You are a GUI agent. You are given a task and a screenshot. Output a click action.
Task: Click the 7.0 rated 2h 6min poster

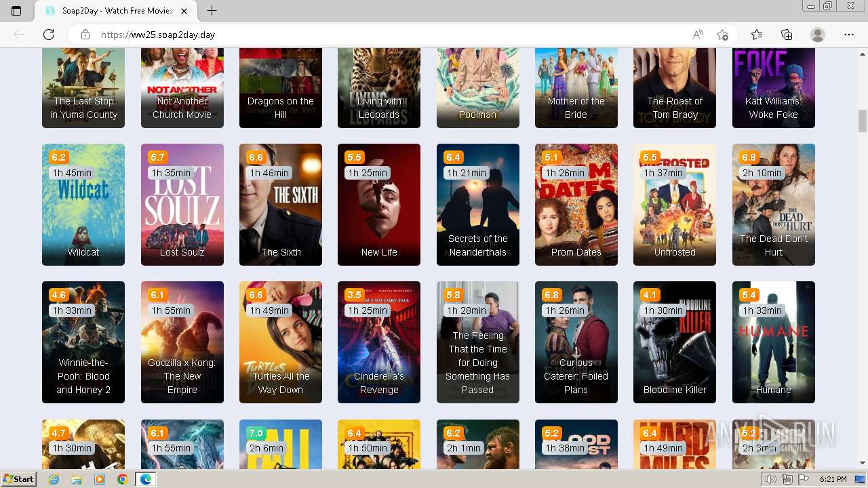pyautogui.click(x=281, y=445)
